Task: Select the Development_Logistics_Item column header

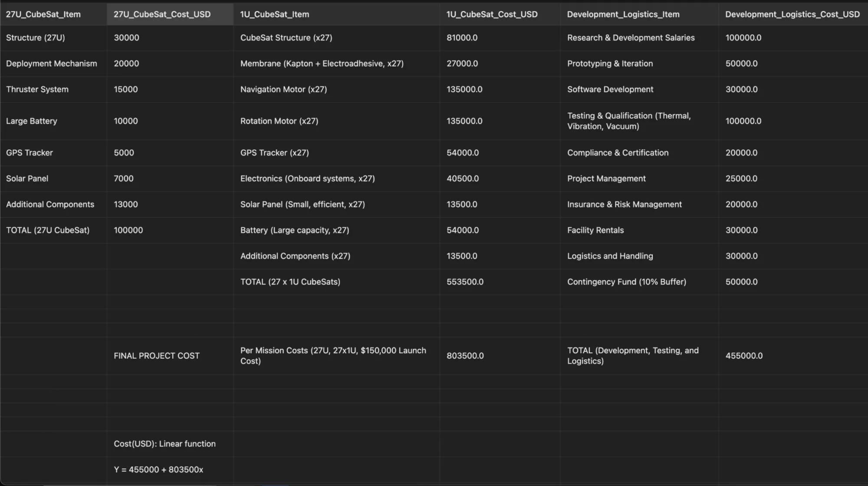Action: 639,14
